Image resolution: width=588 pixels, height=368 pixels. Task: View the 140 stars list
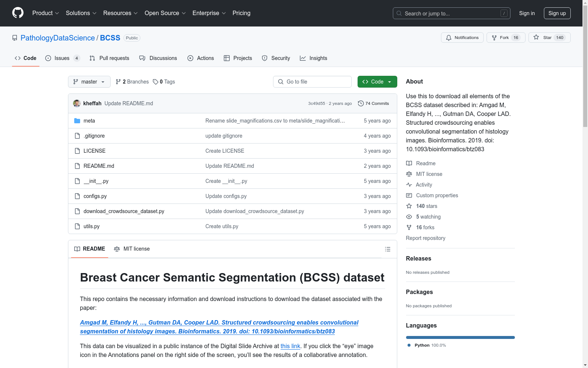pyautogui.click(x=422, y=206)
